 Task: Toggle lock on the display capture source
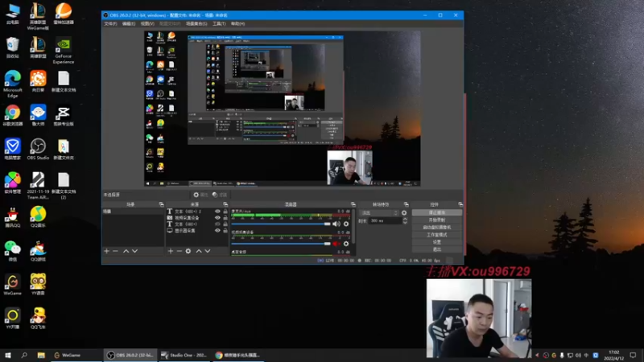pos(225,231)
